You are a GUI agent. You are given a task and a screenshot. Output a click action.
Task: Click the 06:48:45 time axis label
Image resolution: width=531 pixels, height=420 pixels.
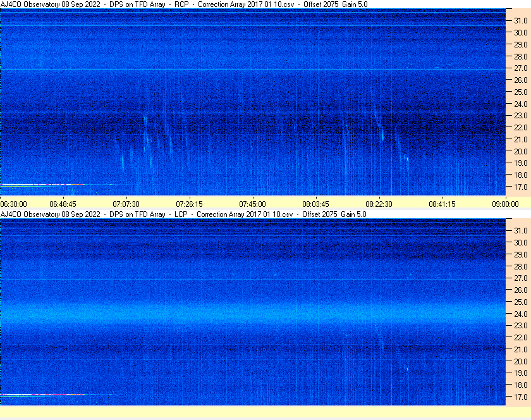coord(63,204)
